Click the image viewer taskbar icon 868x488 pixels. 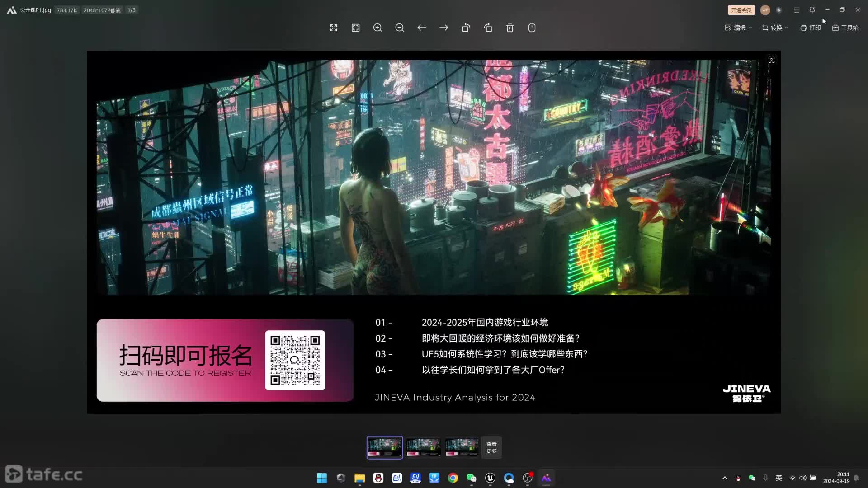click(x=546, y=478)
